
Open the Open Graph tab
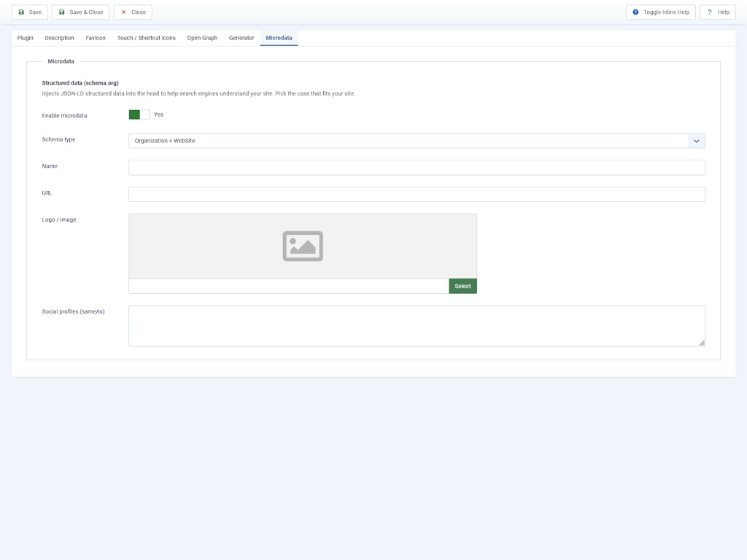point(202,38)
